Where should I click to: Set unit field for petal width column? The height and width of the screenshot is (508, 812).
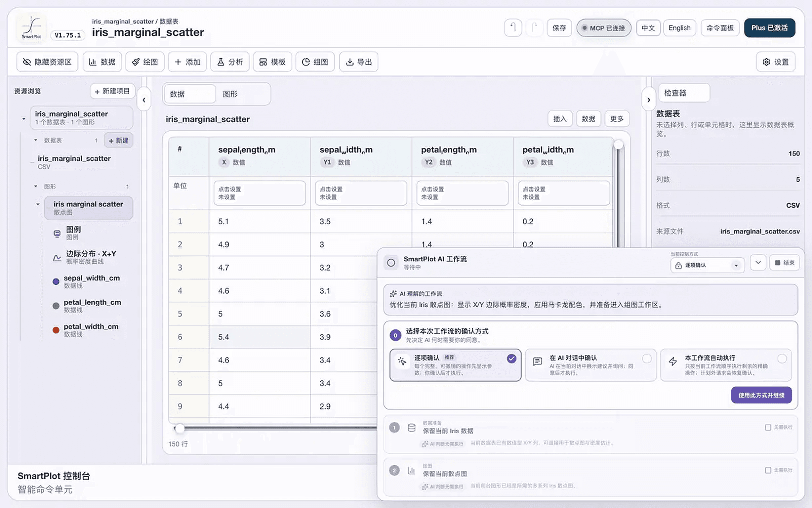564,193
